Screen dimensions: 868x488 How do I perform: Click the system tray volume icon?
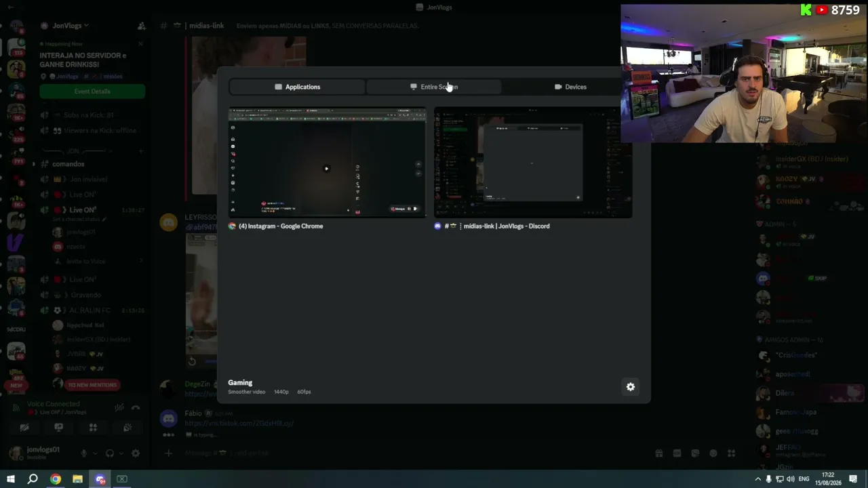[x=791, y=479]
